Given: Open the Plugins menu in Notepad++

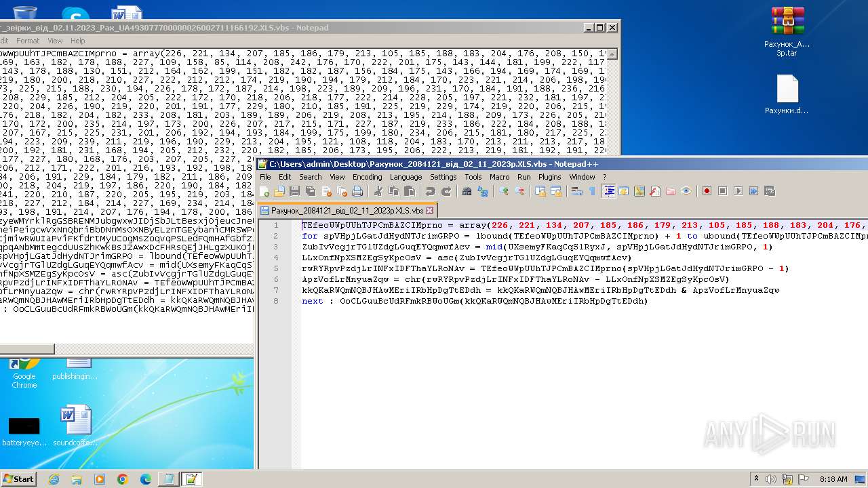Looking at the screenshot, I should [x=549, y=177].
